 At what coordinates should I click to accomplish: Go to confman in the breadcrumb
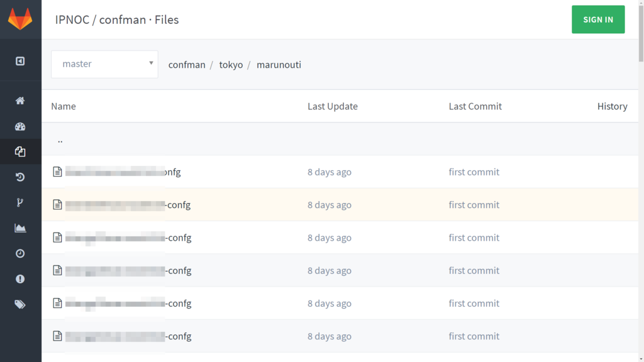[187, 65]
